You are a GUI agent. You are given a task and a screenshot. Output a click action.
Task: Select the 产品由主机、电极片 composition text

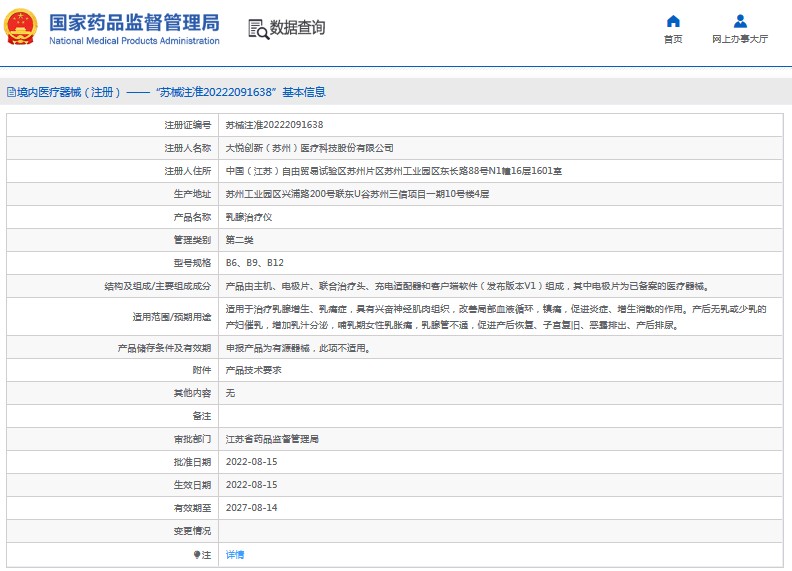coord(468,287)
